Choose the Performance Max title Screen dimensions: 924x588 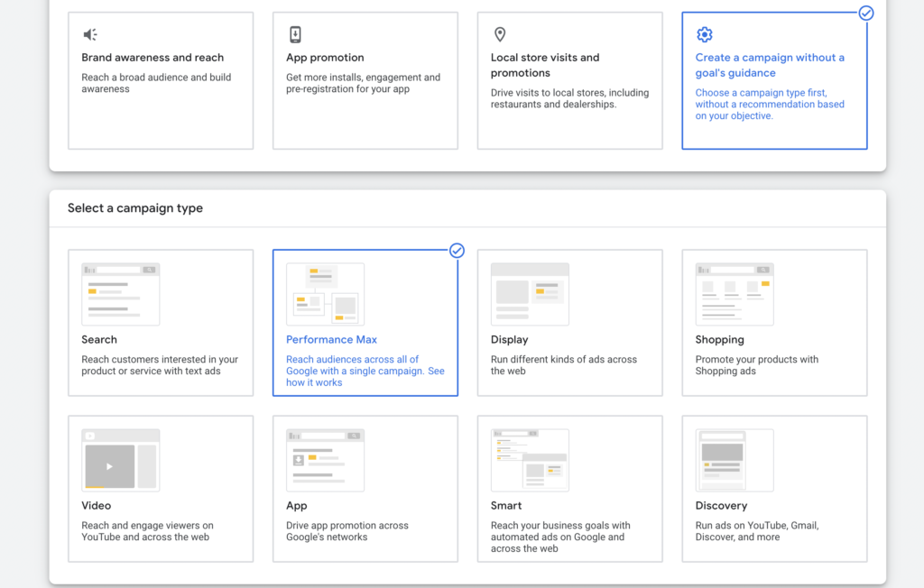click(x=331, y=340)
